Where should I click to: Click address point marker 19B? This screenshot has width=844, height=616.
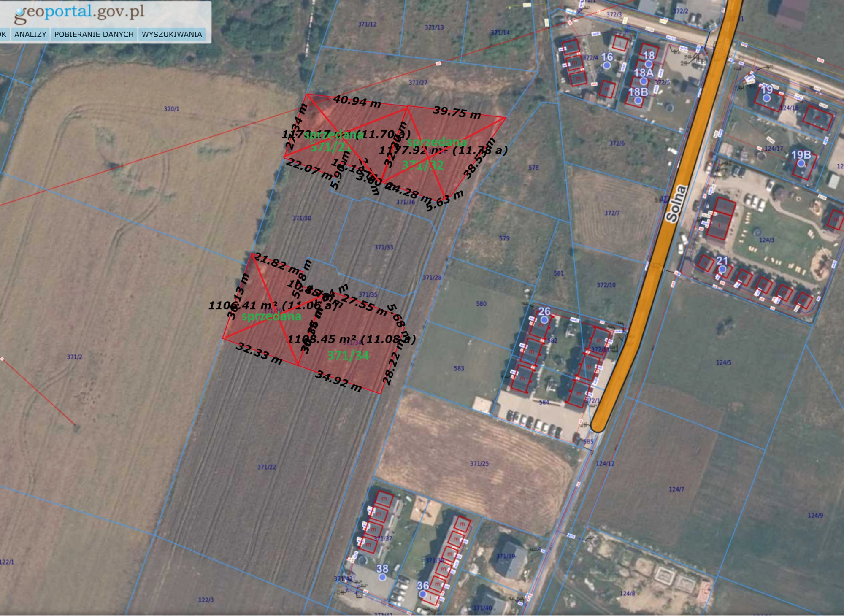coord(801,163)
